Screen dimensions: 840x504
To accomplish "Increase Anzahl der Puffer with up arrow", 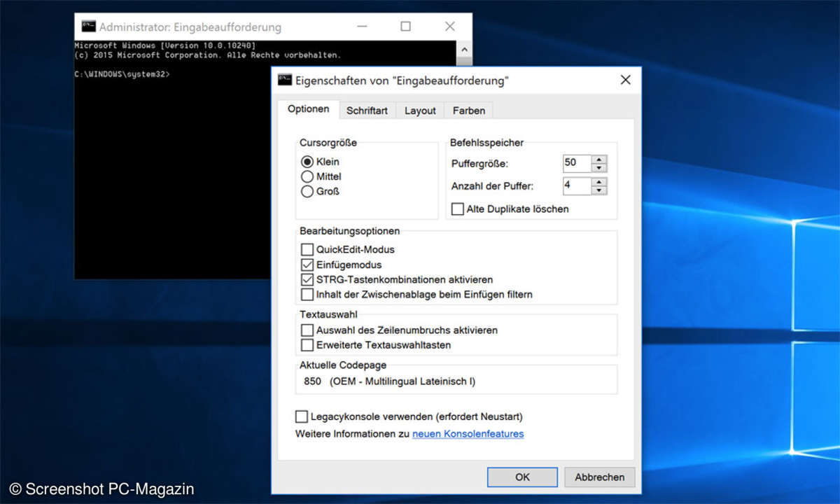I will click(599, 182).
